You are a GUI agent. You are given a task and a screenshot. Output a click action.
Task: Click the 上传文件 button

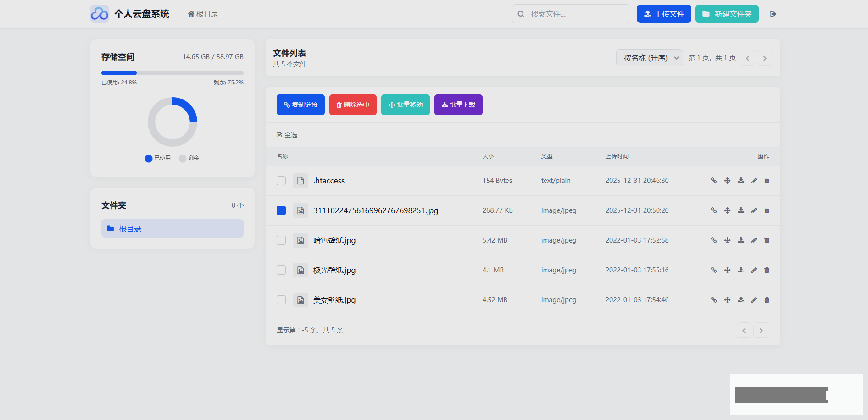tap(663, 14)
